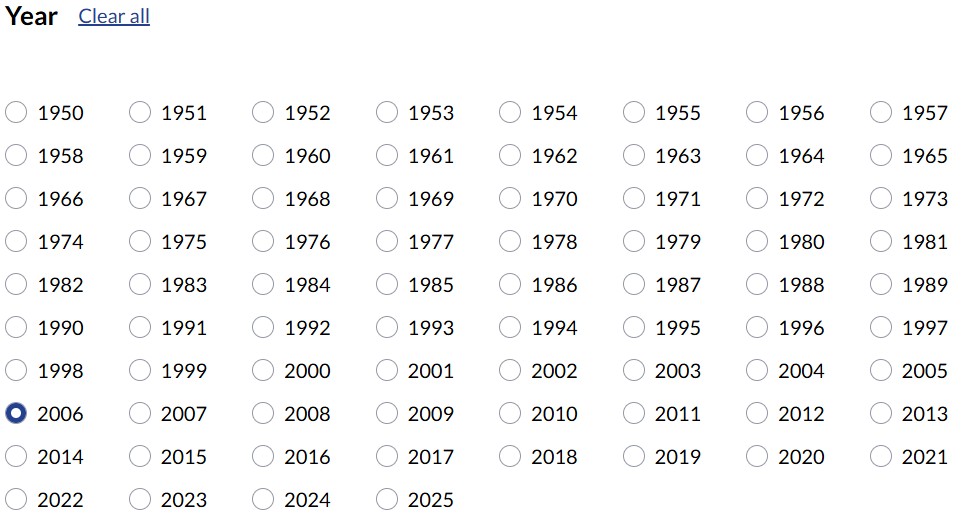The width and height of the screenshot is (971, 527).
Task: Pick 1969 as the year
Action: tap(387, 199)
